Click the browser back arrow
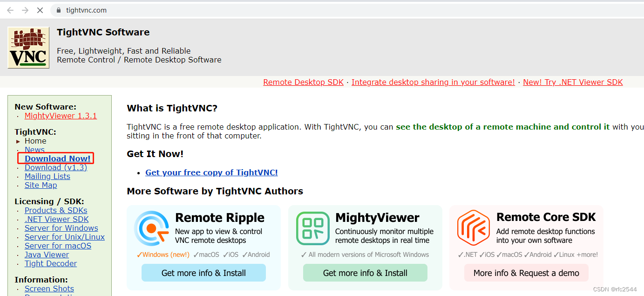The width and height of the screenshot is (644, 296). click(10, 10)
